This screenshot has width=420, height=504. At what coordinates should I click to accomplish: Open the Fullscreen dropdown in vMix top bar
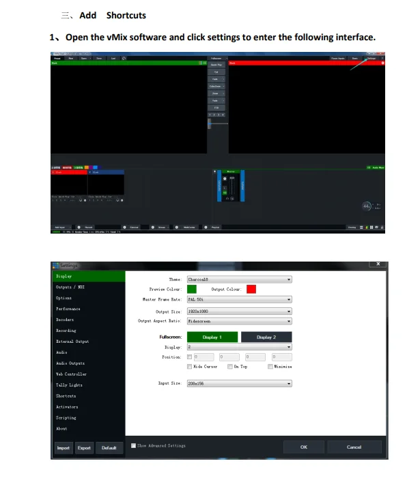click(x=227, y=58)
